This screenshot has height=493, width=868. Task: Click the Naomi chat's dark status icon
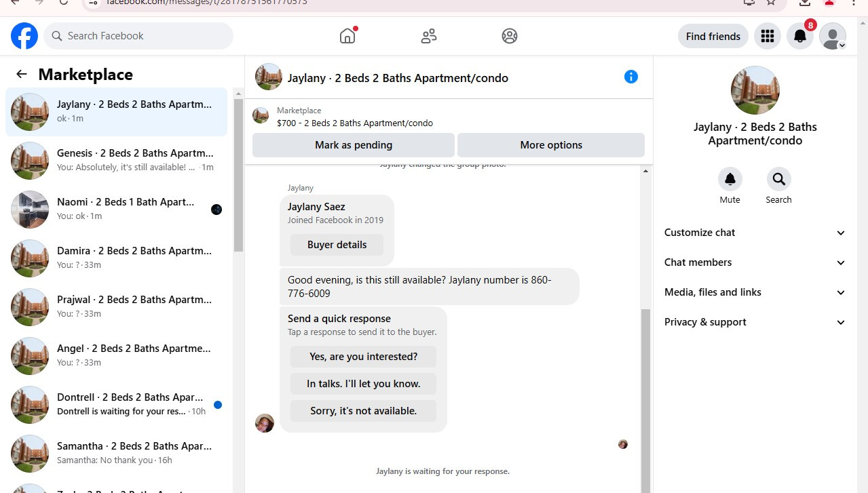(x=216, y=210)
